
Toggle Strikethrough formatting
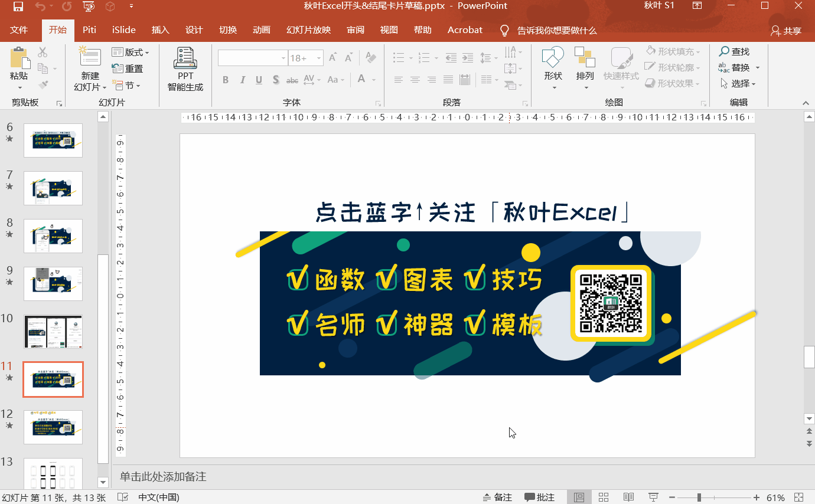point(292,80)
